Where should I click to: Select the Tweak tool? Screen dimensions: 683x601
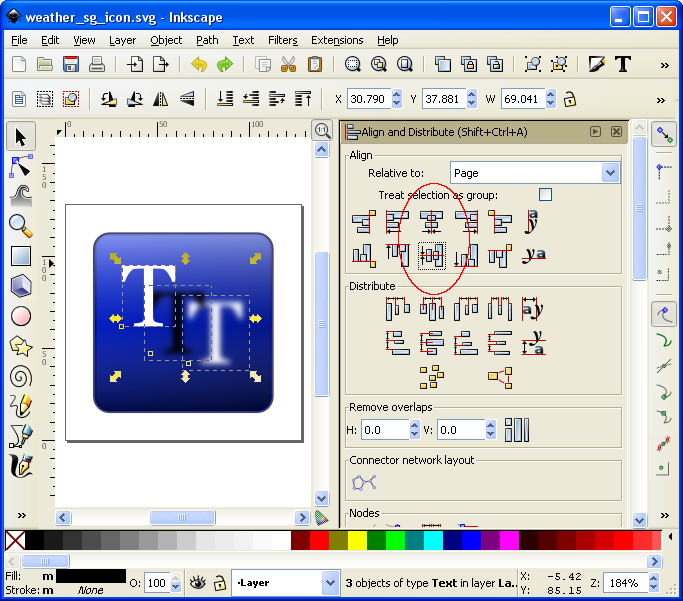click(x=20, y=196)
